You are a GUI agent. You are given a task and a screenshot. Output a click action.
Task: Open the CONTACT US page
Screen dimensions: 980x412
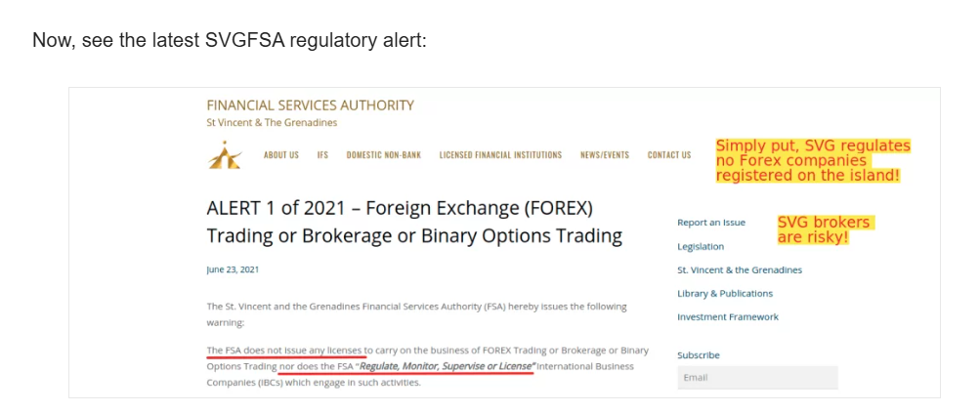click(x=669, y=155)
